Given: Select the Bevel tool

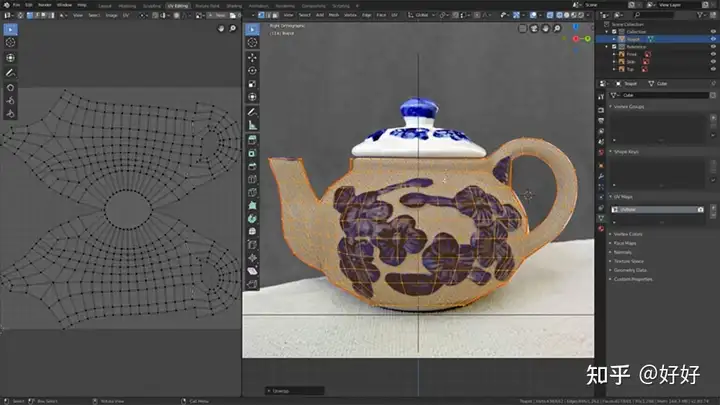Looking at the screenshot, I should (252, 166).
